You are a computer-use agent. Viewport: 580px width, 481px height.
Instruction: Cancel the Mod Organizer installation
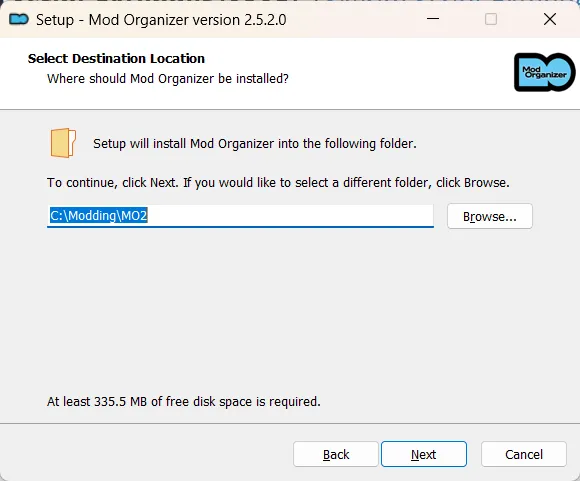point(524,454)
